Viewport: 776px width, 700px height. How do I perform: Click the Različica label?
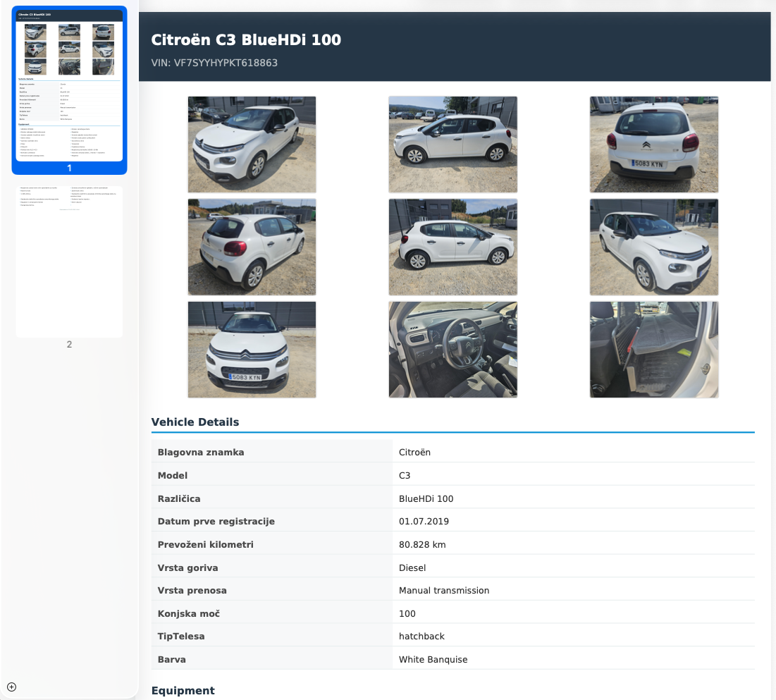click(178, 498)
